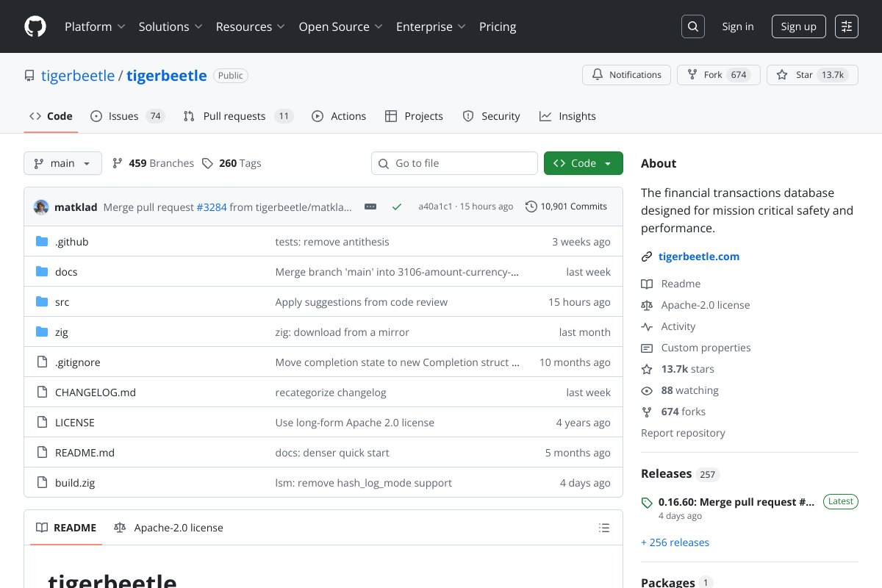
Task: Click Sign in
Action: 738,26
